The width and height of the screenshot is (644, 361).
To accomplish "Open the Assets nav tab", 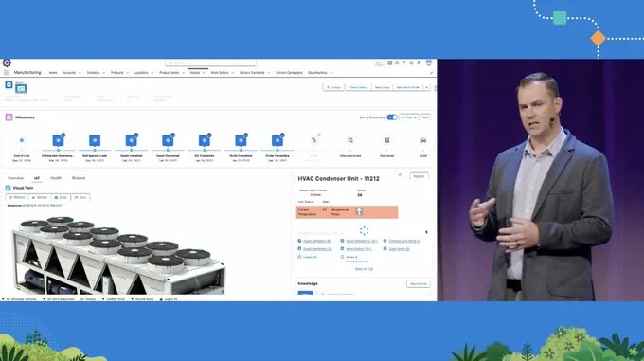I will click(x=195, y=73).
